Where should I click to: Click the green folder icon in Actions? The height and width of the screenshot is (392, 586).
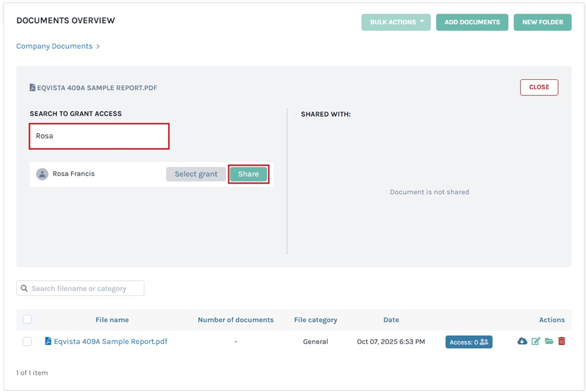[549, 341]
